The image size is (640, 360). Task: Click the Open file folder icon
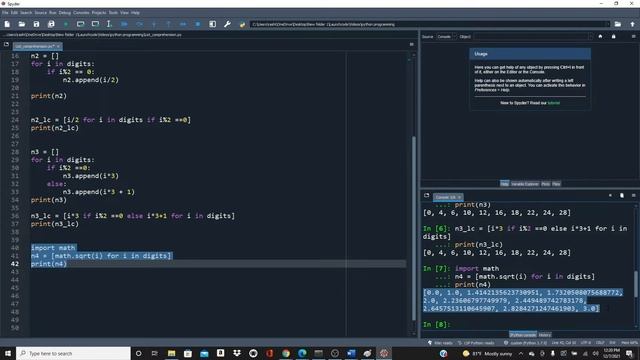22,24
